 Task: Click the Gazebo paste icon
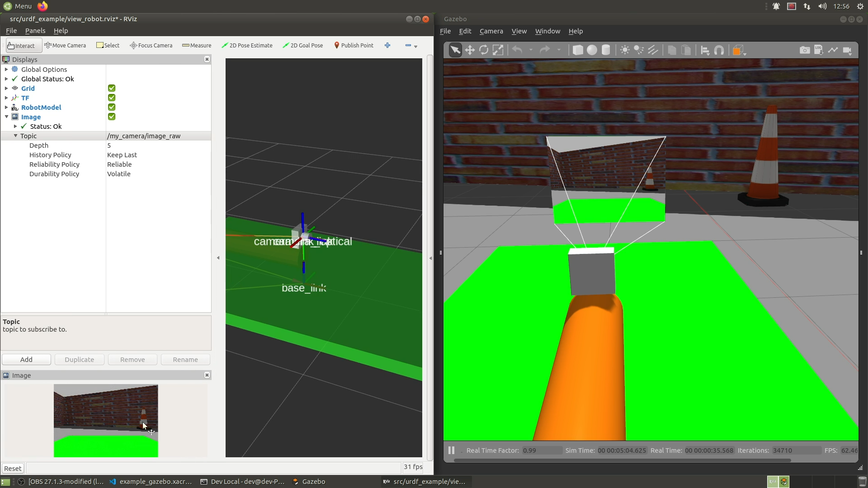tap(686, 50)
